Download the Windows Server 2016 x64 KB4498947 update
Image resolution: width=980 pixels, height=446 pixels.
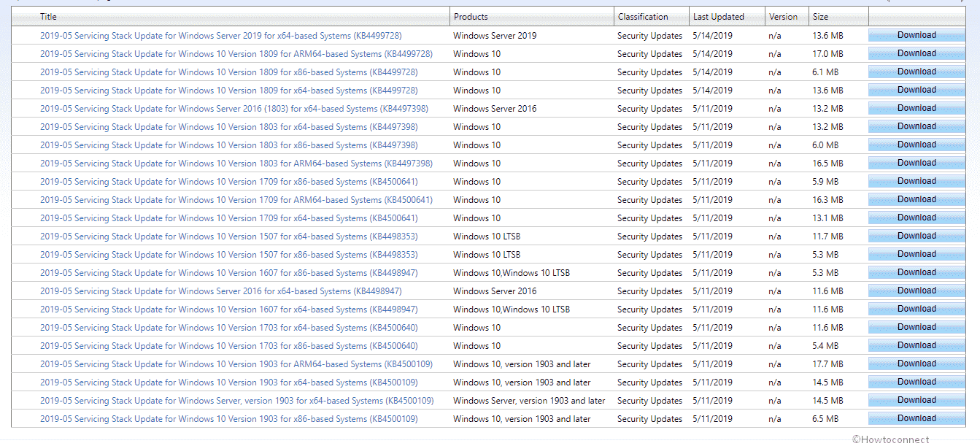coord(917,291)
